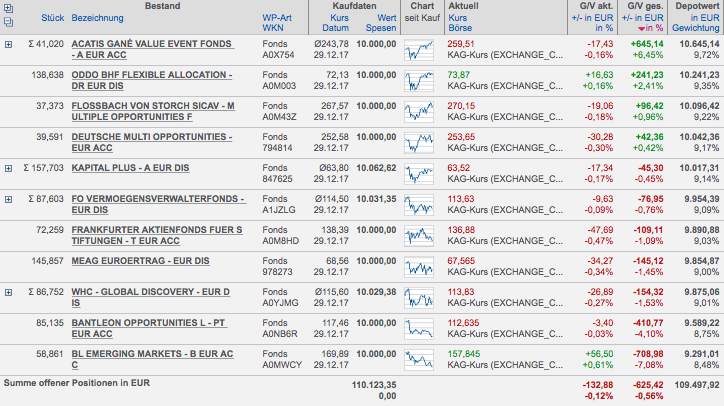
Task: Click current price 157,845 for BL EMERGING
Action: pyautogui.click(x=464, y=354)
